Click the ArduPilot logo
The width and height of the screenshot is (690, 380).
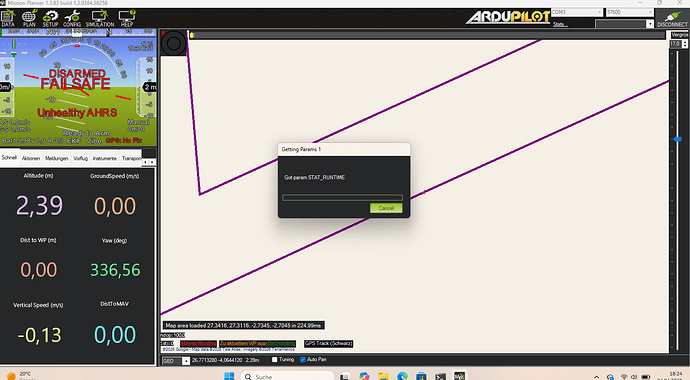pos(508,18)
